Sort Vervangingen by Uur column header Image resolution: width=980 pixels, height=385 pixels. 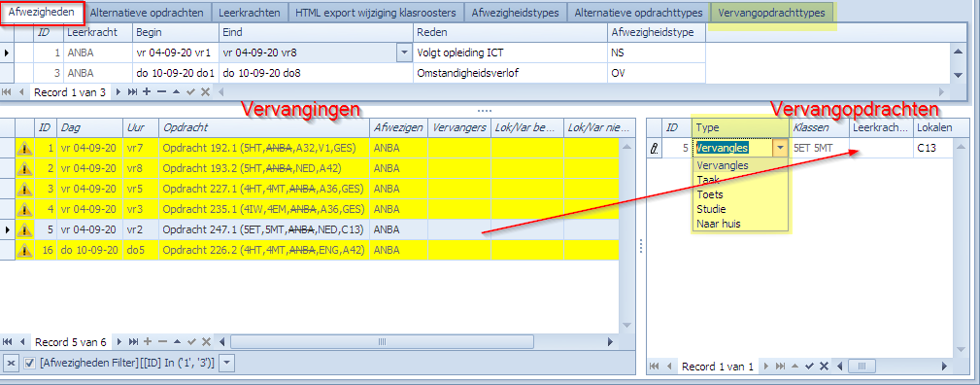coord(141,127)
